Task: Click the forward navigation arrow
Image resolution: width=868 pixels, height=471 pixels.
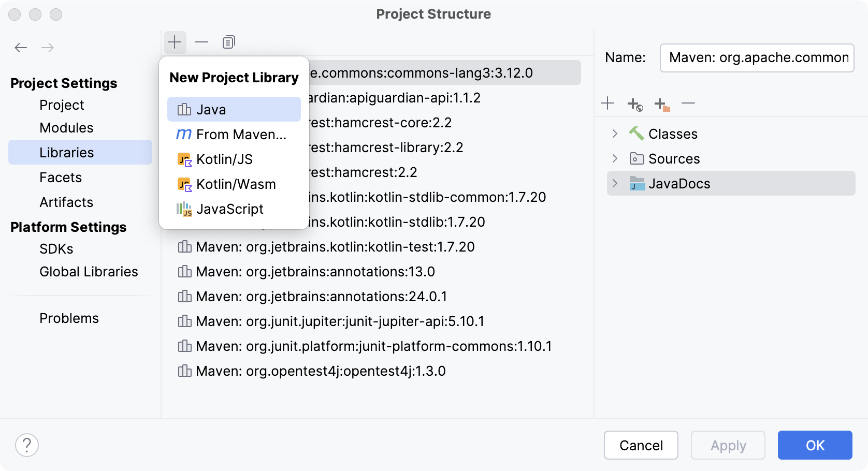Action: (48, 47)
